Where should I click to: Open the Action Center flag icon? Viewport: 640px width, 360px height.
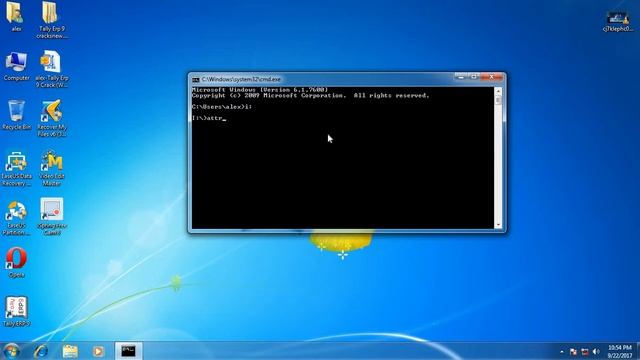(x=573, y=351)
